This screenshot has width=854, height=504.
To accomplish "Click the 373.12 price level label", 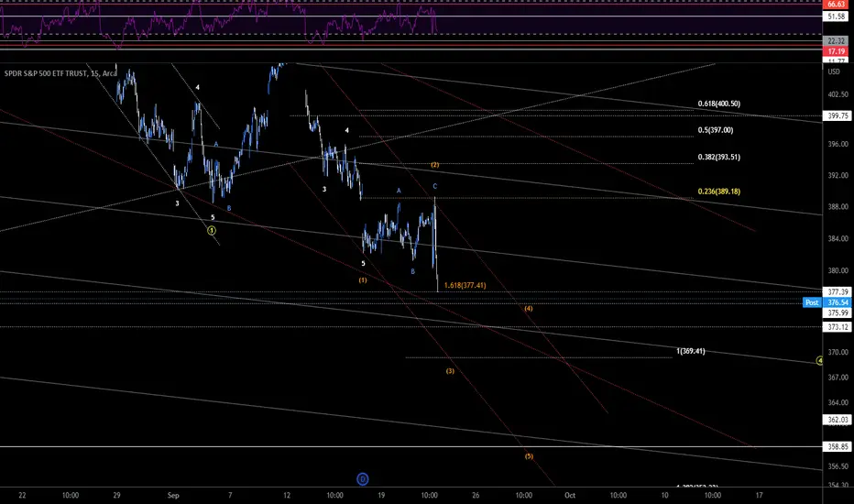I will (x=838, y=327).
